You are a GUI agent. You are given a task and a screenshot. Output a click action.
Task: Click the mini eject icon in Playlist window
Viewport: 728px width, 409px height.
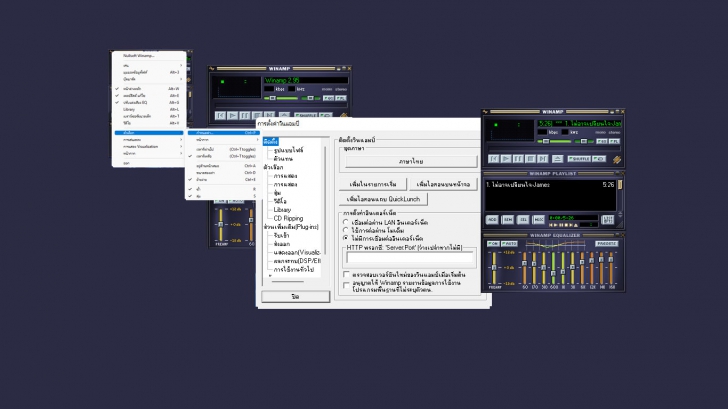[x=576, y=225]
